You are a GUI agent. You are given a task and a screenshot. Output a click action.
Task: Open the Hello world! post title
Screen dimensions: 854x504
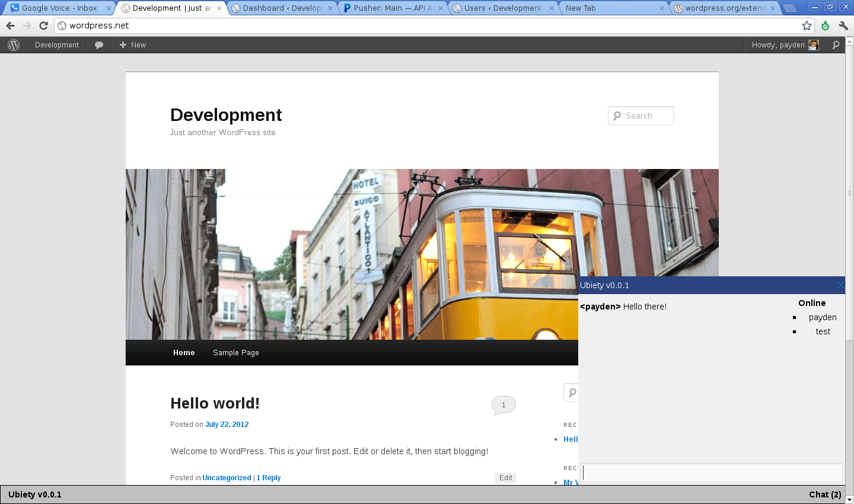pos(215,403)
